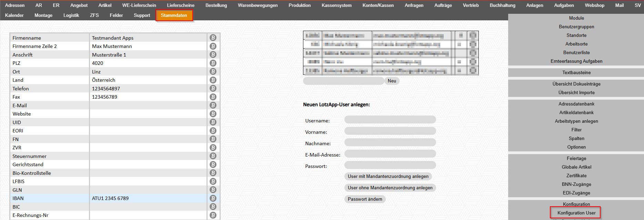Focus the Vorname input field
Image resolution: width=644 pixels, height=220 pixels.
point(390,131)
